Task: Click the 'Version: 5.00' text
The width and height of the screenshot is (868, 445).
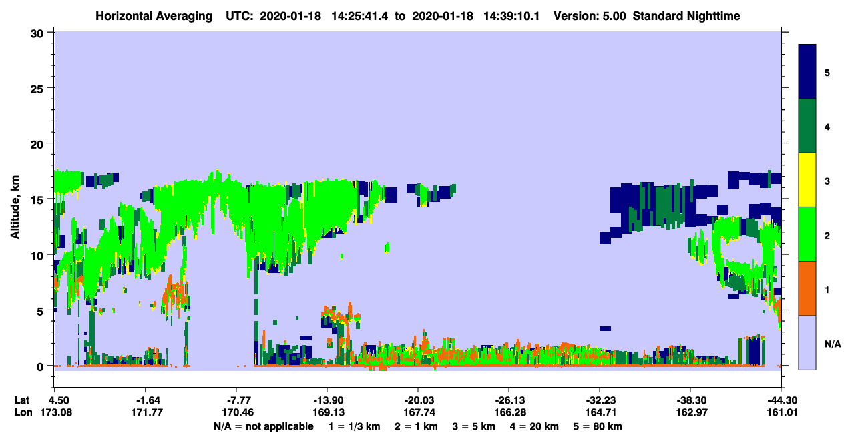Action: (590, 16)
